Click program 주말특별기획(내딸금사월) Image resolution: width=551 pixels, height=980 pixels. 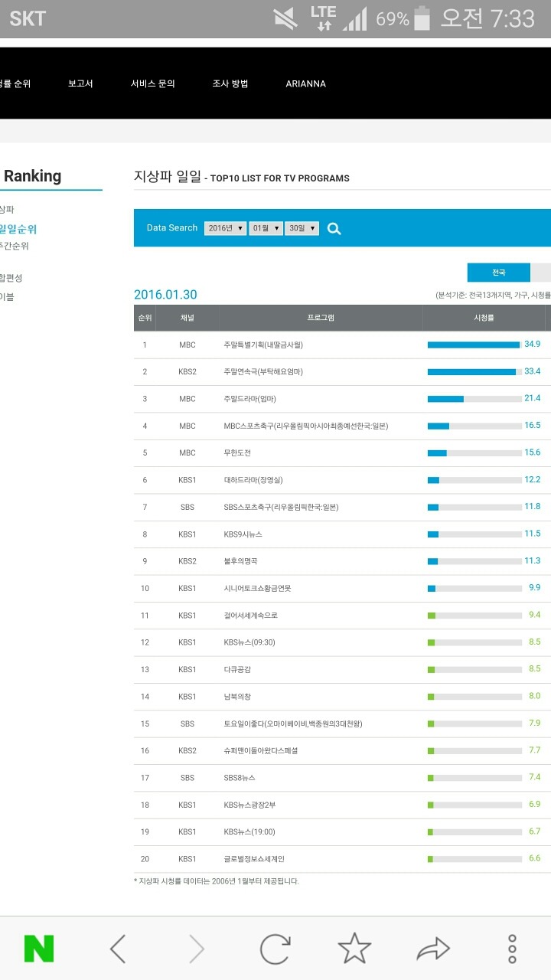pyautogui.click(x=263, y=345)
